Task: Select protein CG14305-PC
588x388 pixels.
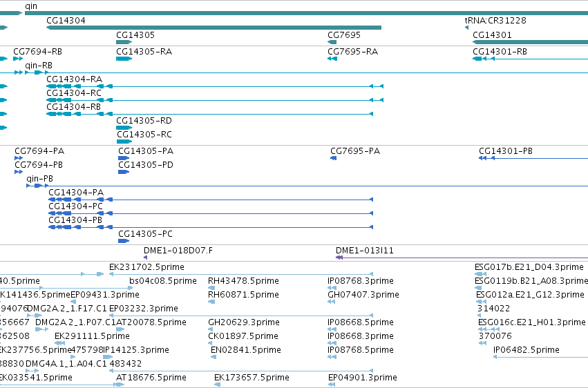Action: 146,234
